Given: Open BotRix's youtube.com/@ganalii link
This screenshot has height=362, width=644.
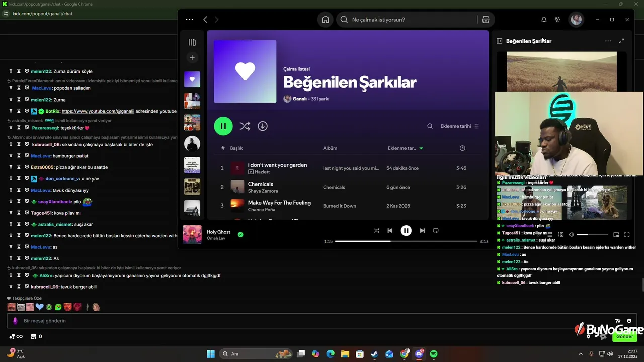Looking at the screenshot, I should click(x=98, y=111).
